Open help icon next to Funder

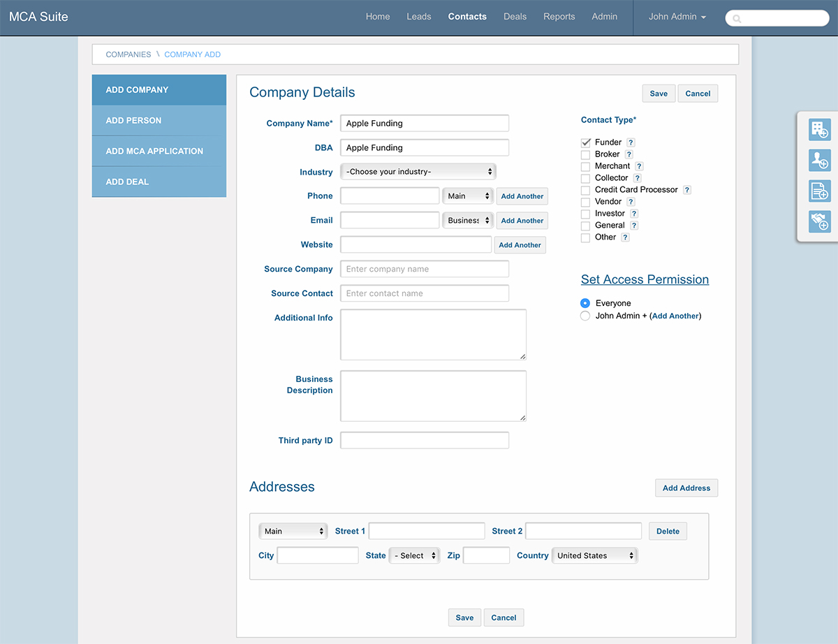point(631,142)
